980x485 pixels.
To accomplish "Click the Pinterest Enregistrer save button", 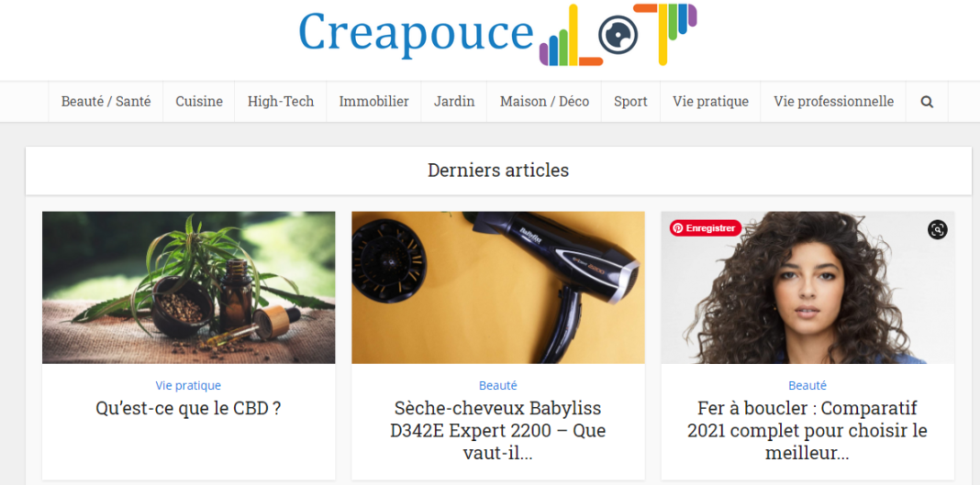I will (x=706, y=228).
